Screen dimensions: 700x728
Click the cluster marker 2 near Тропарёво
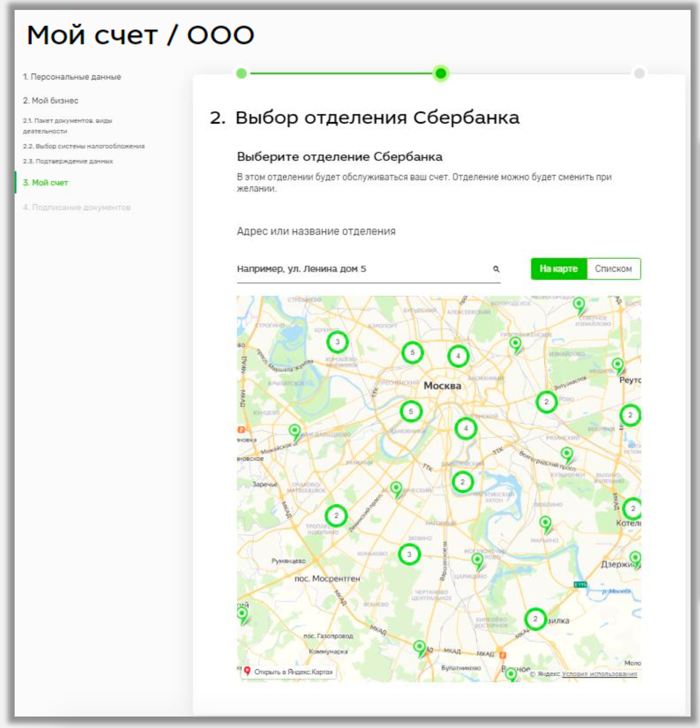(x=336, y=514)
